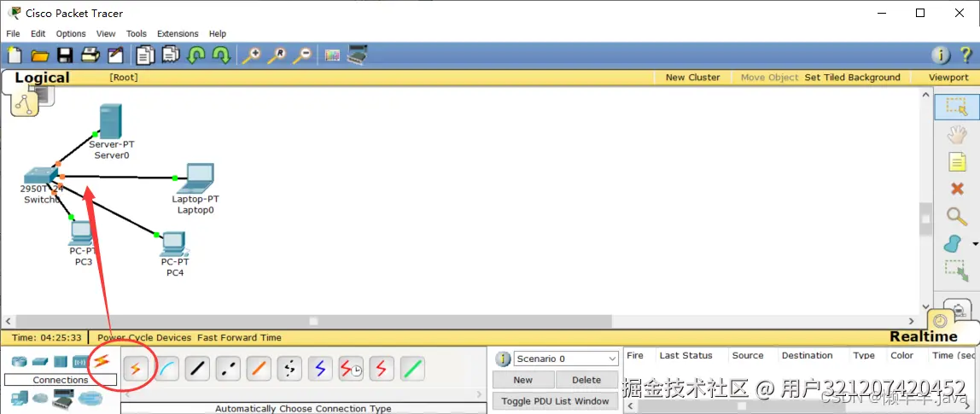Expand the polygon tool dropdown arrow

point(975,243)
